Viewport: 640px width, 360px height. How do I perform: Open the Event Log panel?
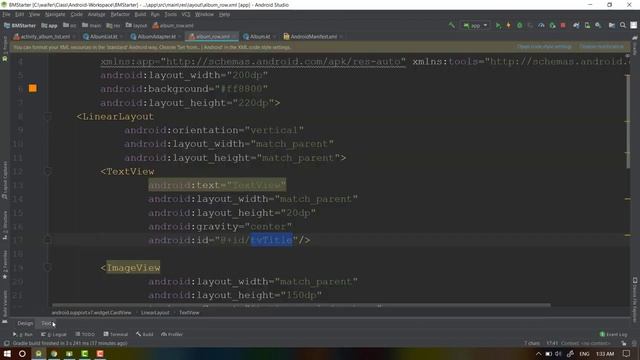click(613, 334)
